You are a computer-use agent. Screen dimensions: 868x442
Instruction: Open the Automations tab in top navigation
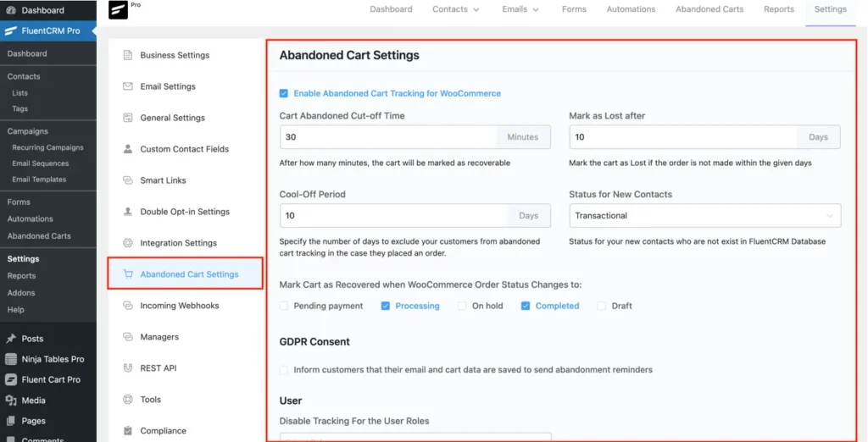tap(631, 9)
